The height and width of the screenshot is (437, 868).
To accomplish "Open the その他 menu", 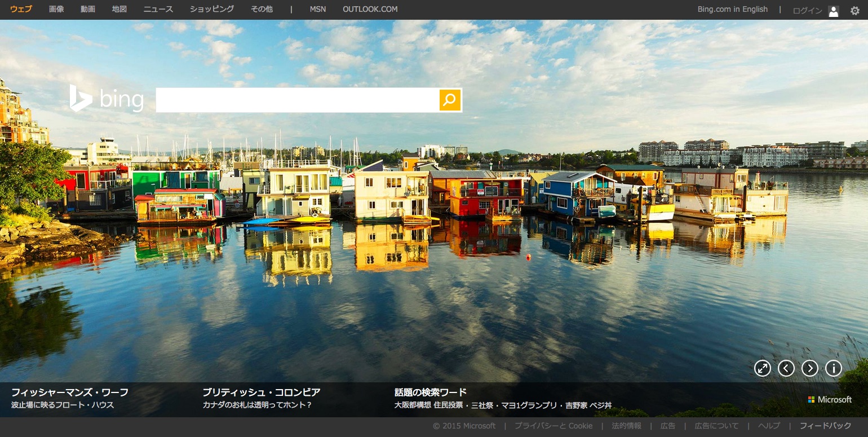I will [x=262, y=9].
